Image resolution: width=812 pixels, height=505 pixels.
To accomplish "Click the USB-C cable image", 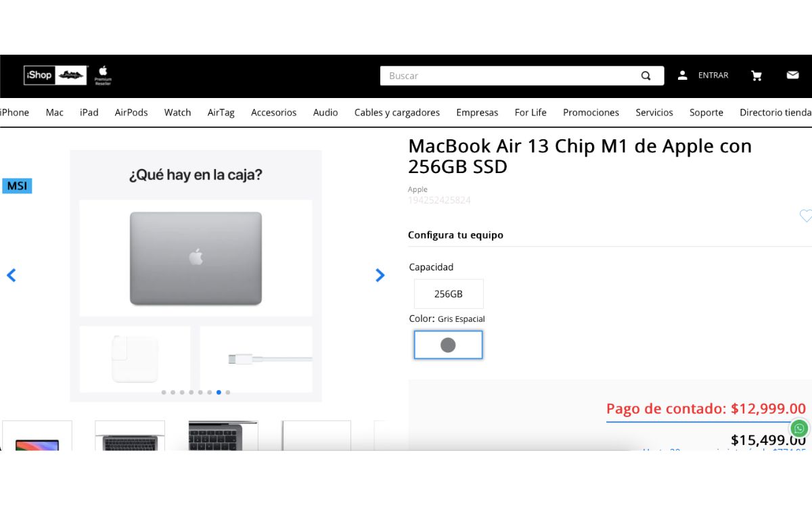I will tap(270, 359).
